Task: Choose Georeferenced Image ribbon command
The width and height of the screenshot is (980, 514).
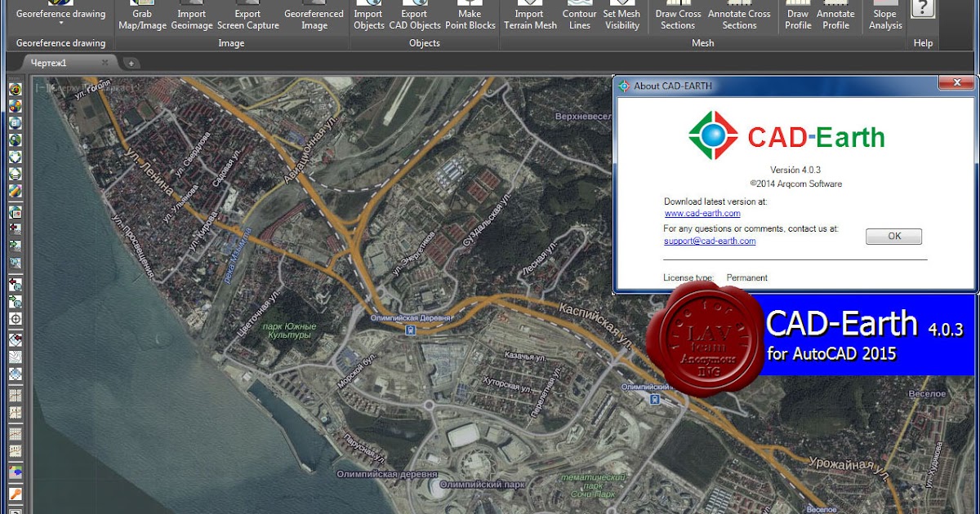Action: (x=314, y=16)
